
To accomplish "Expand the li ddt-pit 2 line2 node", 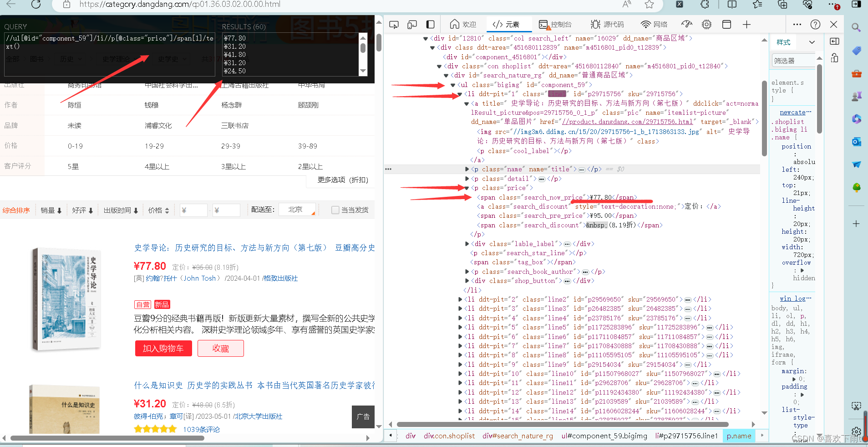I will tap(460, 300).
